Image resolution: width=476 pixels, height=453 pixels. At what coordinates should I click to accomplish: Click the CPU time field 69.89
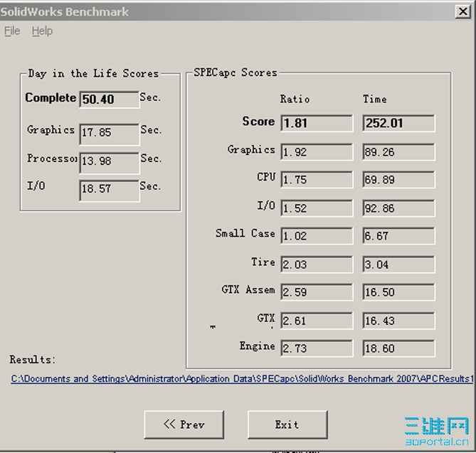[x=398, y=179]
